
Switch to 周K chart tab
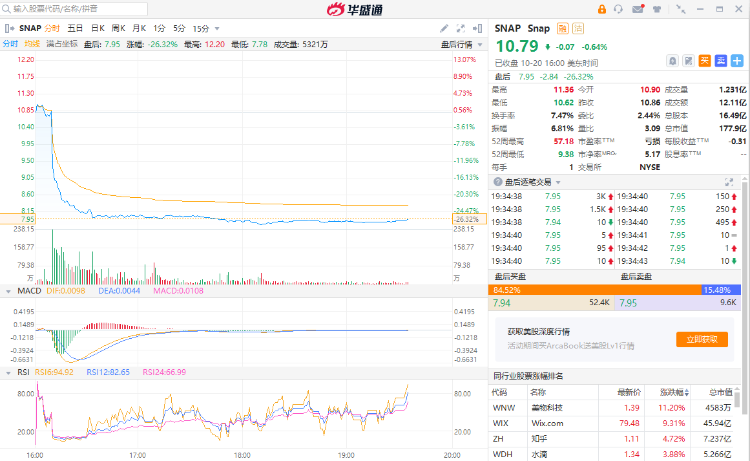click(x=118, y=29)
